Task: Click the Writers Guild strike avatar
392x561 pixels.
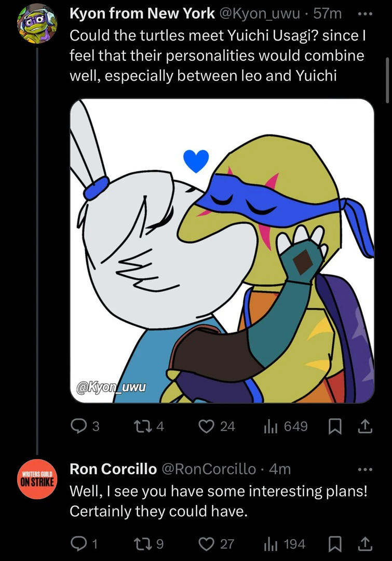Action: [x=36, y=479]
